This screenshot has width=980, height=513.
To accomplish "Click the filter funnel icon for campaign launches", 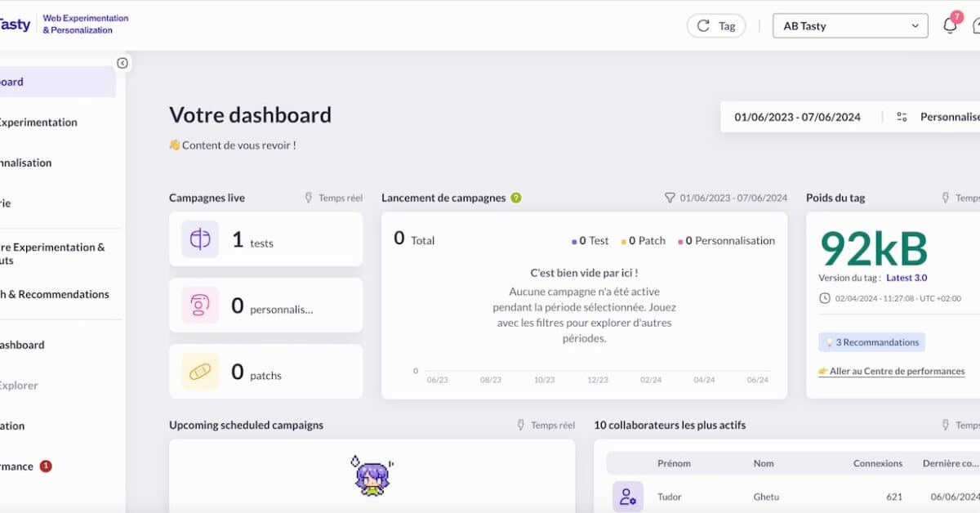I will [x=670, y=198].
